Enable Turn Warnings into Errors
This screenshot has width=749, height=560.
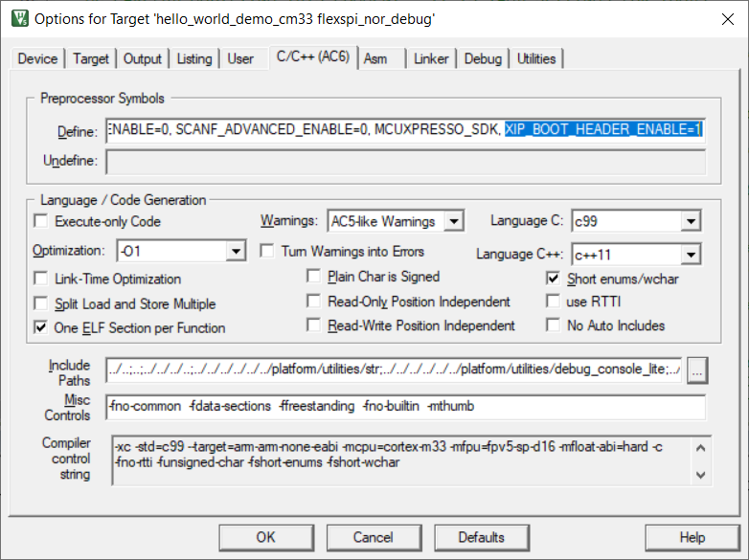coord(268,252)
